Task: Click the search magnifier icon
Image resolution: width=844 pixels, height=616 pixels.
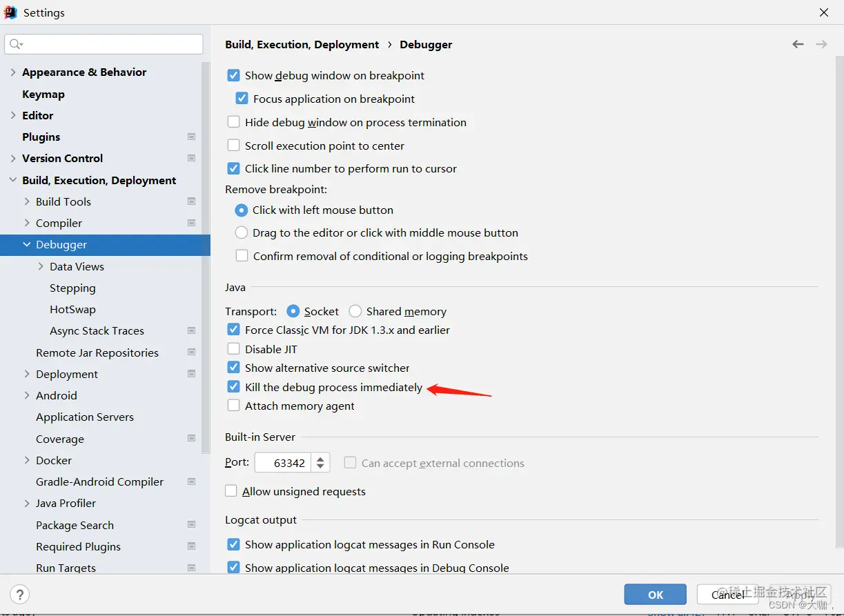Action: pos(15,44)
